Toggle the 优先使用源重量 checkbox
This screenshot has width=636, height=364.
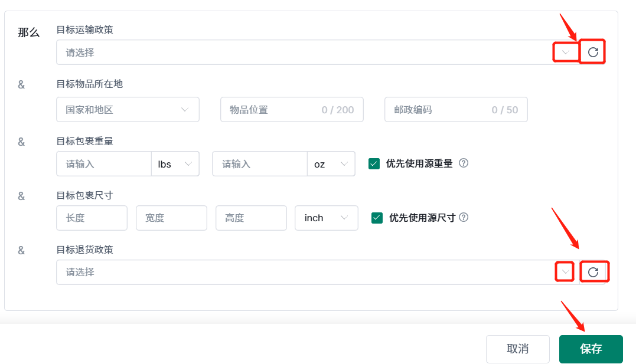pos(374,164)
